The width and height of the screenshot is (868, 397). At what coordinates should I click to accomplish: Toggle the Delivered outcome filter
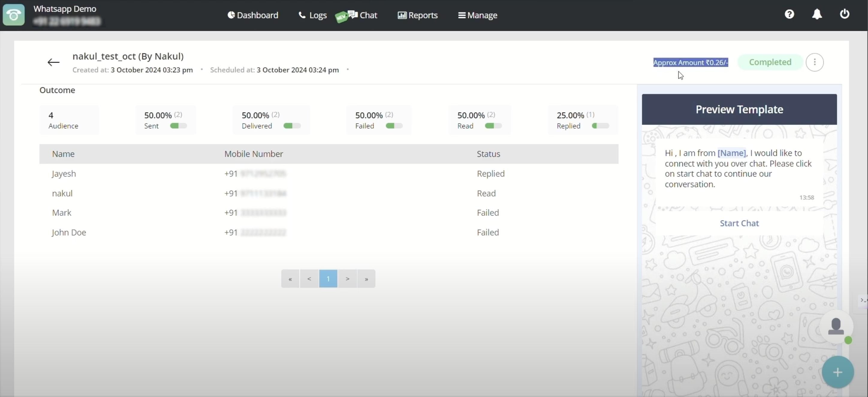[292, 126]
